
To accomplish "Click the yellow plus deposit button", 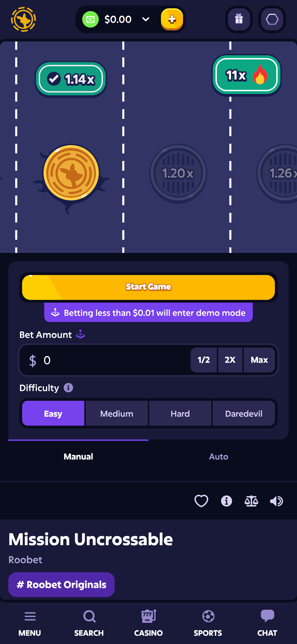I will pos(172,19).
